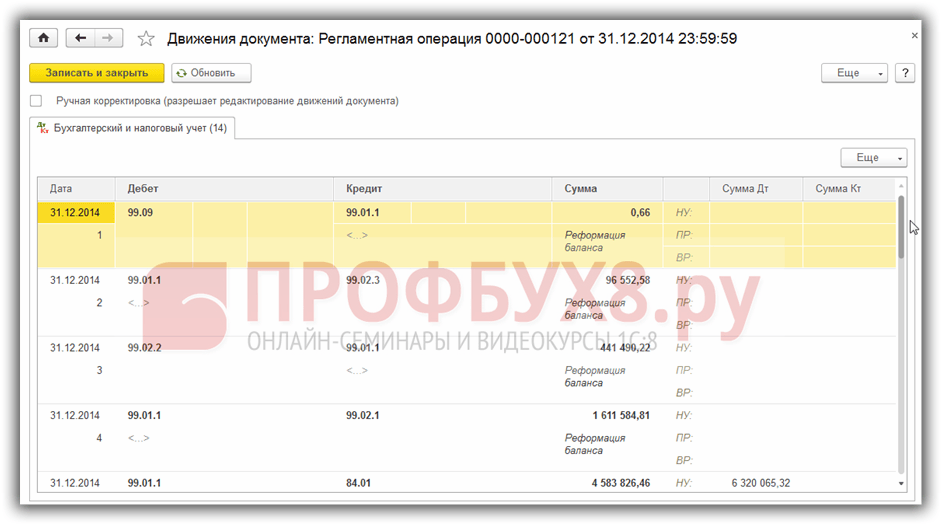Click the Дт/Кт icon on the accounting tab

point(42,127)
